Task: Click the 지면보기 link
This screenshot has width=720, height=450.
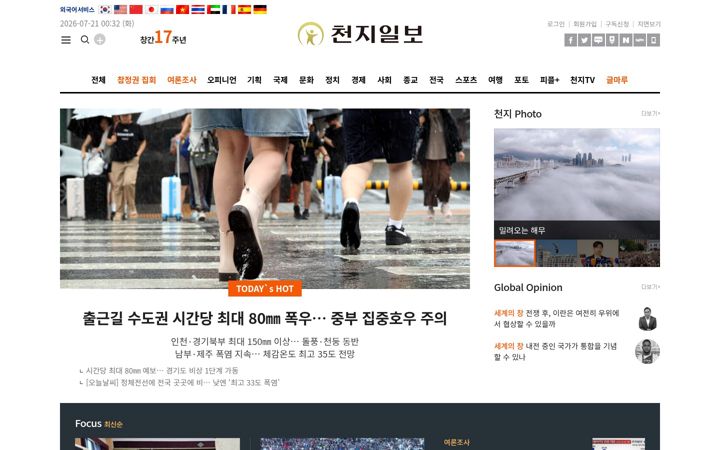Action: tap(649, 24)
